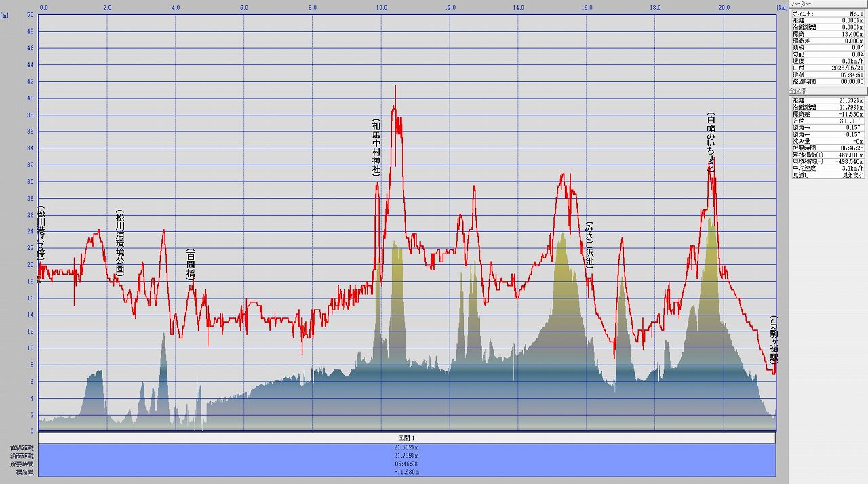This screenshot has width=868, height=484.
Task: Click the 所要時間 value 06:46:28 in side panel
Action: coord(851,148)
